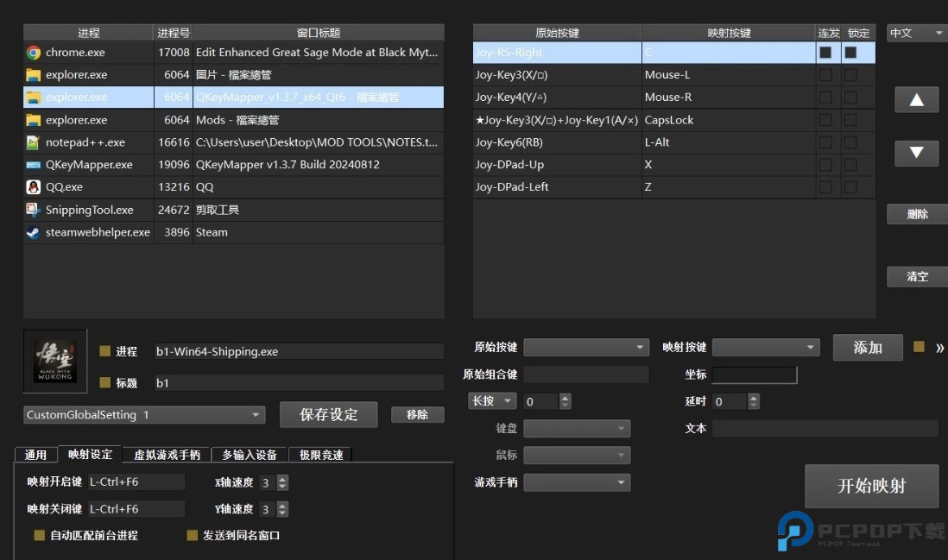Move mapping down with the down arrow button
This screenshot has width=948, height=560.
[x=917, y=153]
